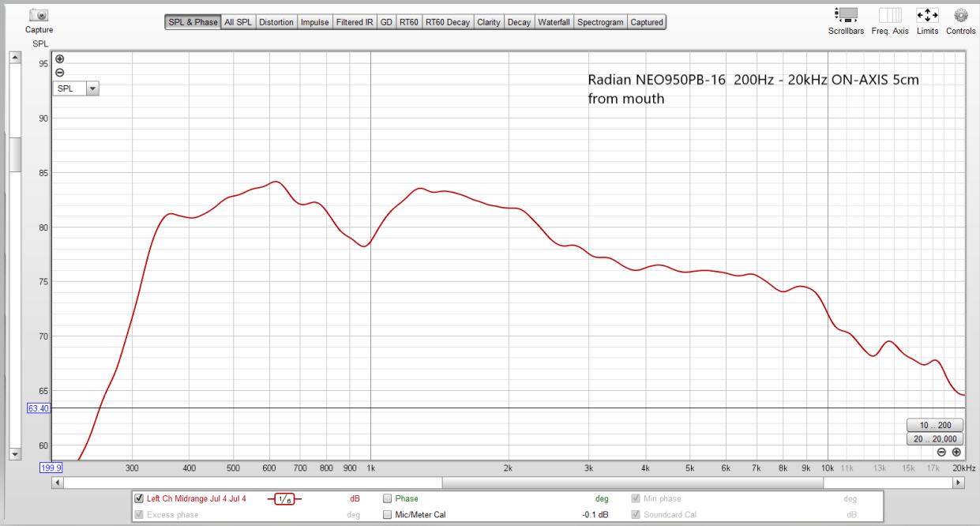This screenshot has width=980, height=526.
Task: Open the RT60 Decay tab
Action: pos(448,22)
